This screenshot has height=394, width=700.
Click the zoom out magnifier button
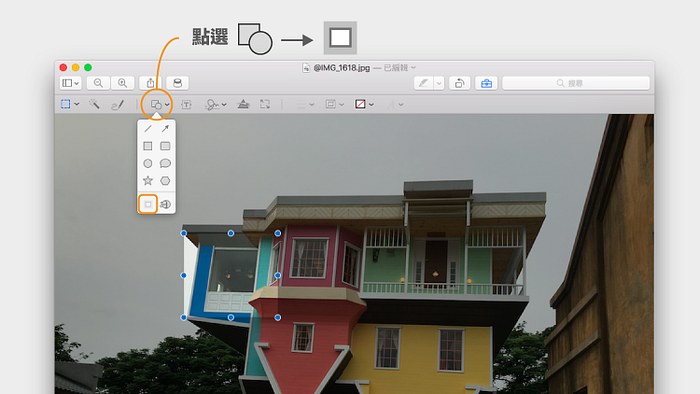(x=98, y=83)
